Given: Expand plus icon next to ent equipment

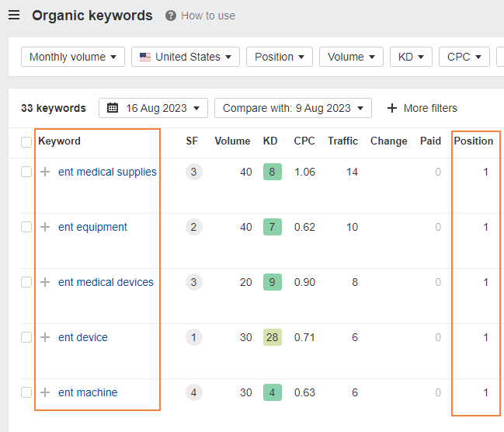Looking at the screenshot, I should [x=45, y=227].
